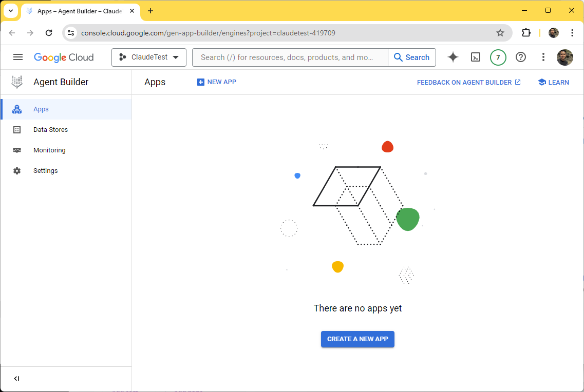This screenshot has width=584, height=392.
Task: Open the ClaudeTest project picker
Action: point(148,57)
